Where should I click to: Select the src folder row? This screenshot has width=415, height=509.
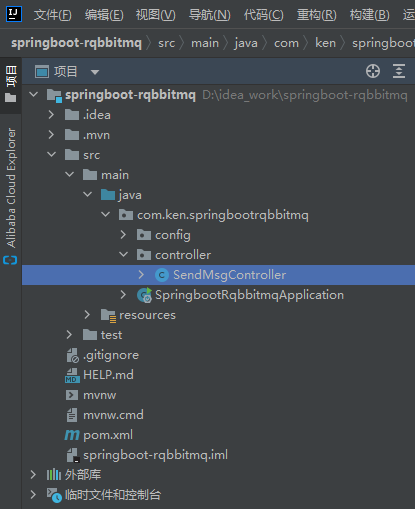[x=218, y=155]
